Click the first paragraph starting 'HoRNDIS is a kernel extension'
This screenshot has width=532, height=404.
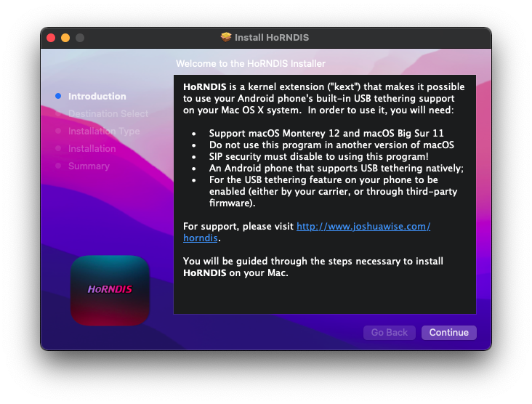[324, 98]
